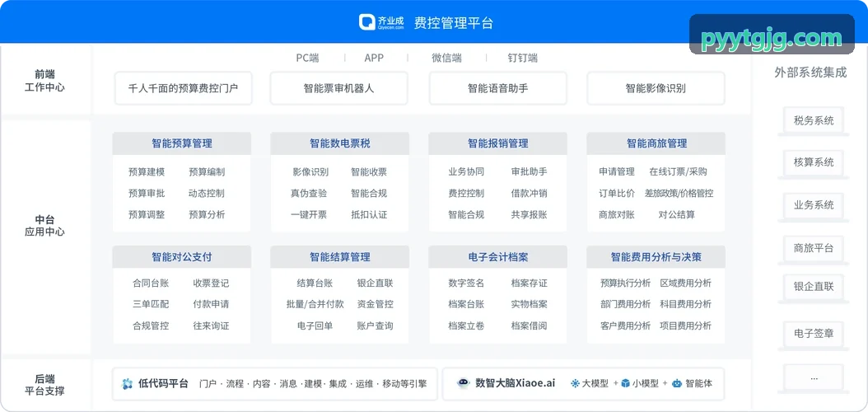Click the 业务系统 external system box
Screen dimensions: 868x412
(813, 205)
